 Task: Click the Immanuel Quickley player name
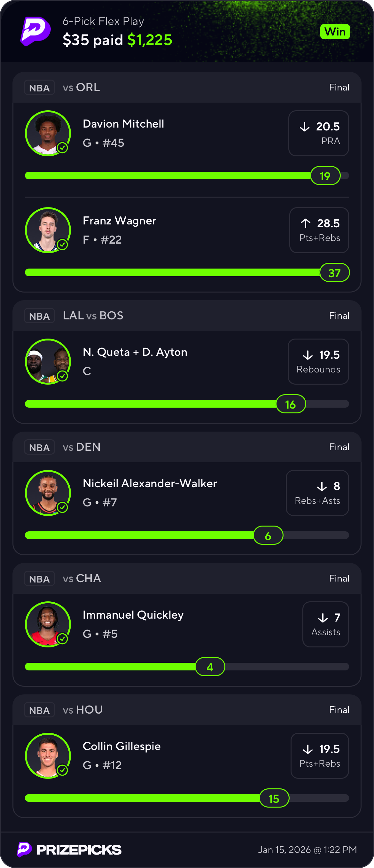pyautogui.click(x=133, y=615)
